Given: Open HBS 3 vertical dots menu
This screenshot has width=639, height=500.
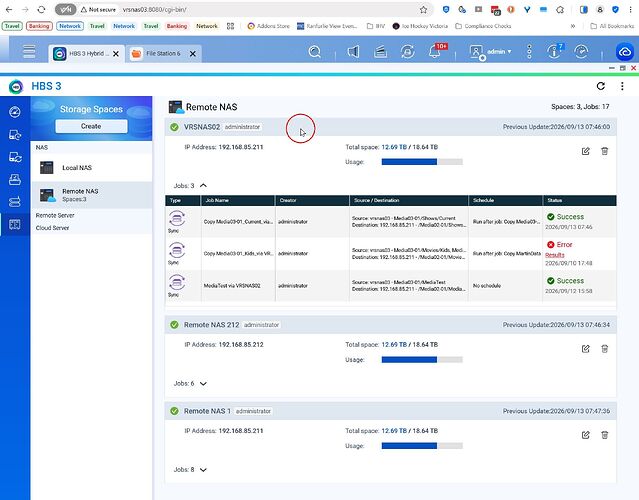Looking at the screenshot, I should click(622, 86).
